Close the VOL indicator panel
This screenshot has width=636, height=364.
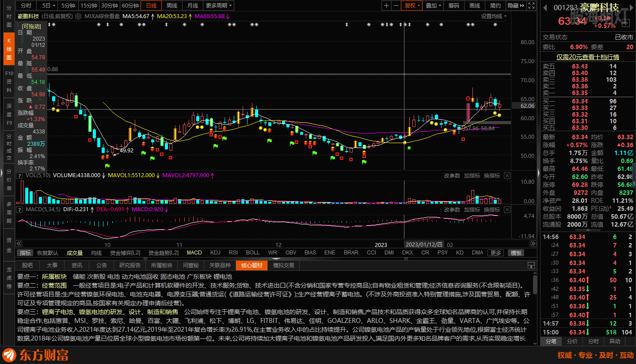tap(507, 176)
